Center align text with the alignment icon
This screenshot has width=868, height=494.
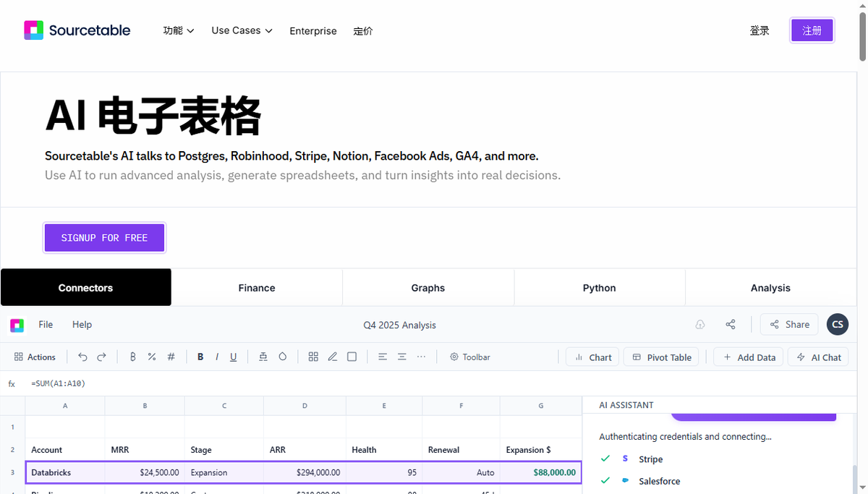click(x=402, y=357)
